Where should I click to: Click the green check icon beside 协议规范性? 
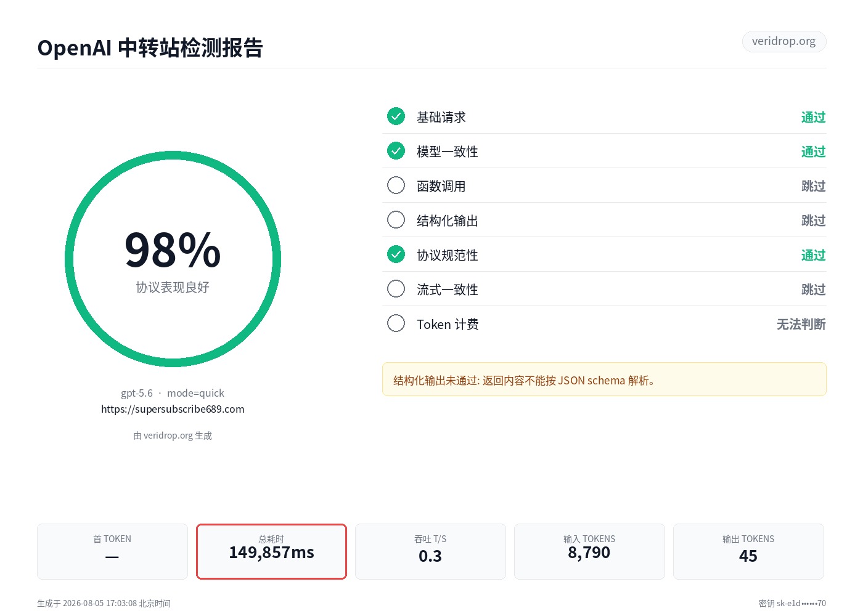396,254
